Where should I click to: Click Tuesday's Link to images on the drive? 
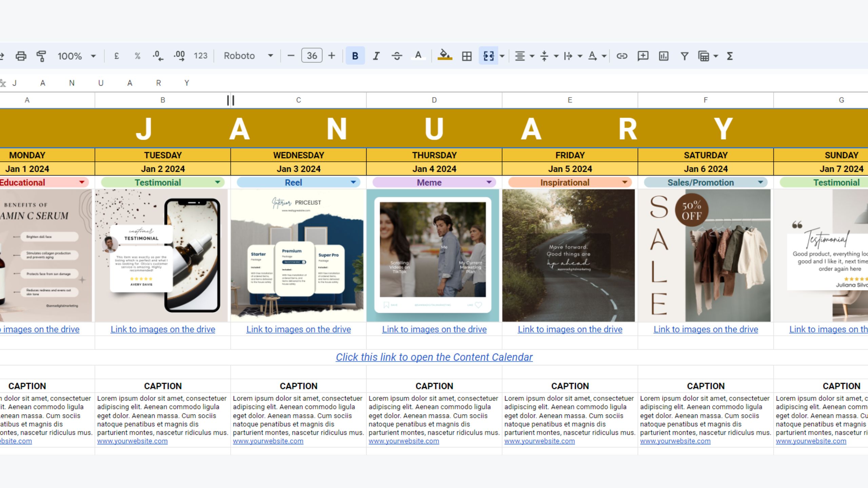coord(163,329)
